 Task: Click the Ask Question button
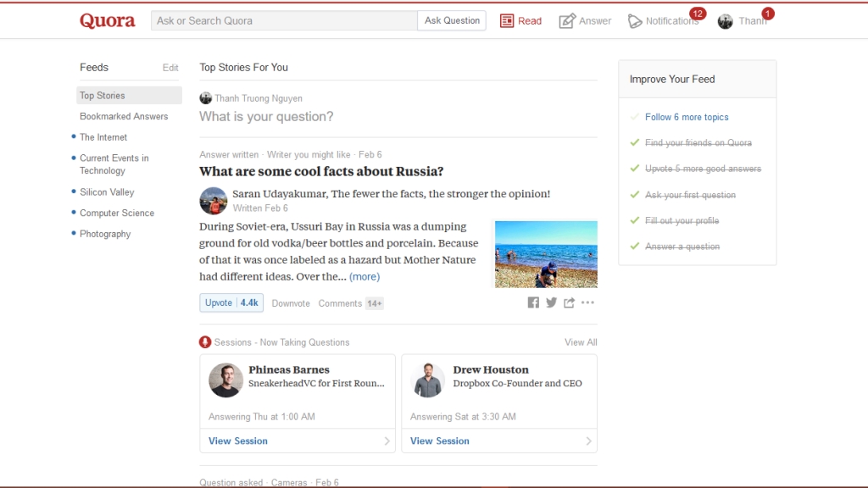coord(452,20)
